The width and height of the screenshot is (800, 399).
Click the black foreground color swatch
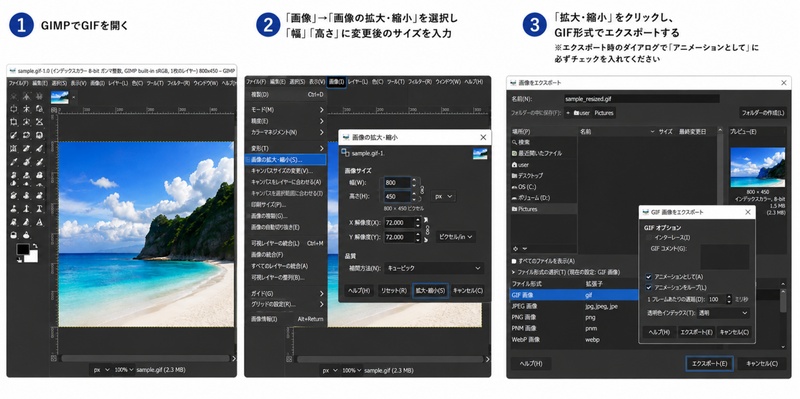(23, 250)
